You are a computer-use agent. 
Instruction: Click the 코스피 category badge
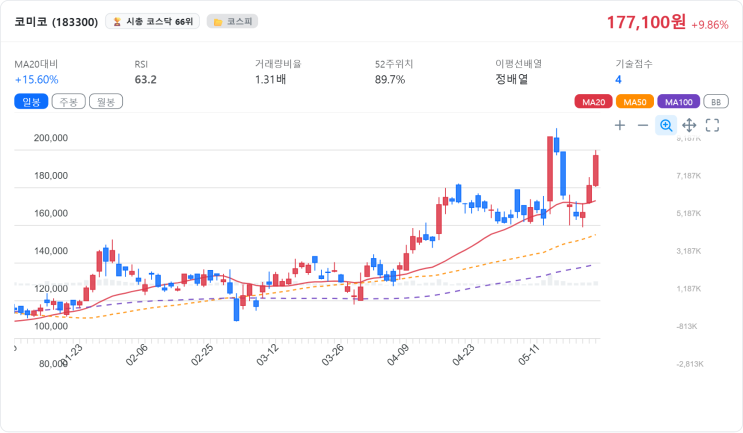(x=232, y=22)
